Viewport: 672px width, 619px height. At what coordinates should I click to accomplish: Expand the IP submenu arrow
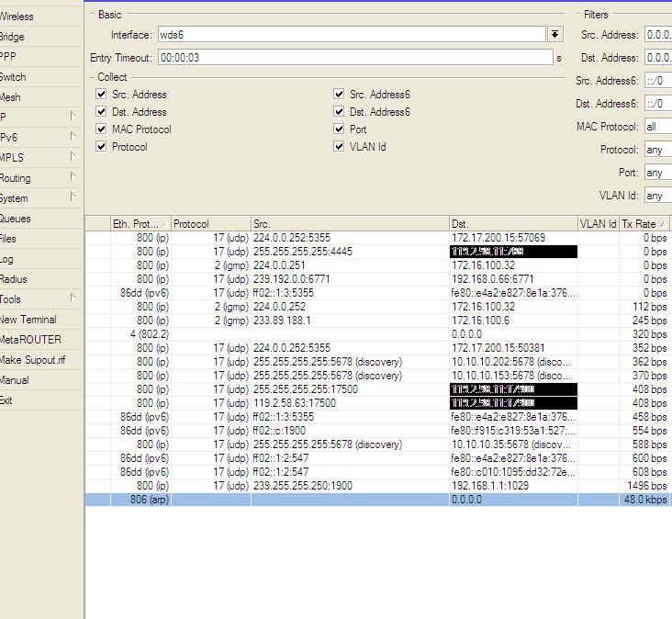73,117
